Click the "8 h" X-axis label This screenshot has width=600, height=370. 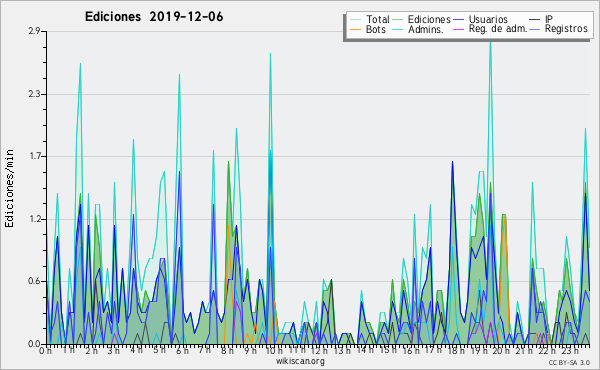pos(227,350)
